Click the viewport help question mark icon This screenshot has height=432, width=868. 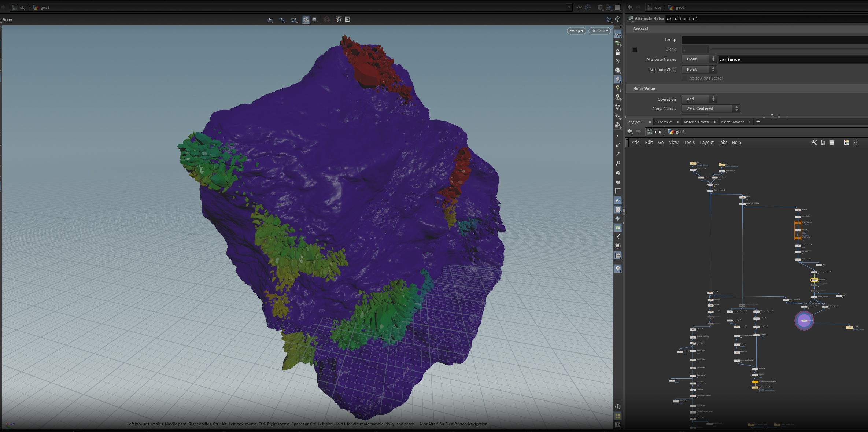(x=618, y=19)
